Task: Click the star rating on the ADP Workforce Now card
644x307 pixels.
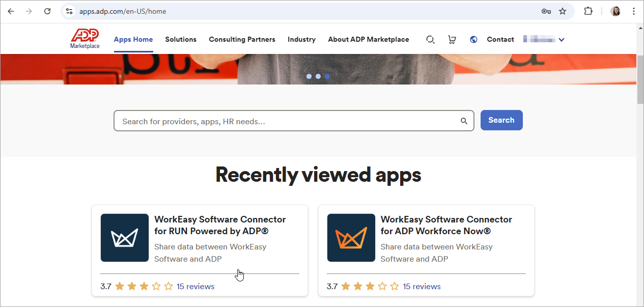Action: [370, 286]
